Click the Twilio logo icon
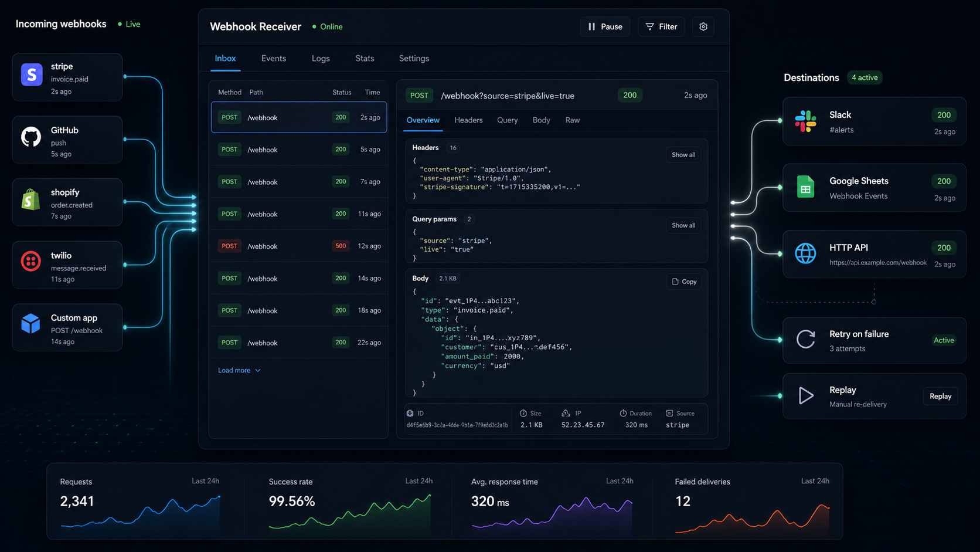This screenshot has width=980, height=552. coord(31,261)
